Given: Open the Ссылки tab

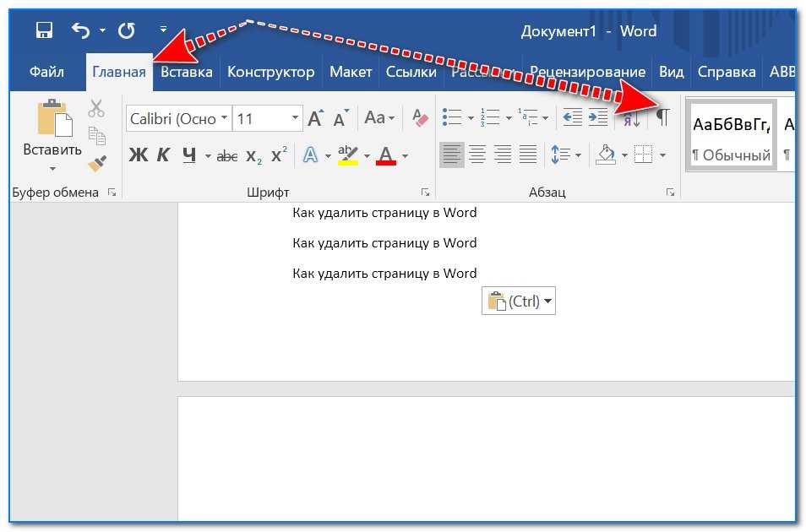Looking at the screenshot, I should click(411, 72).
